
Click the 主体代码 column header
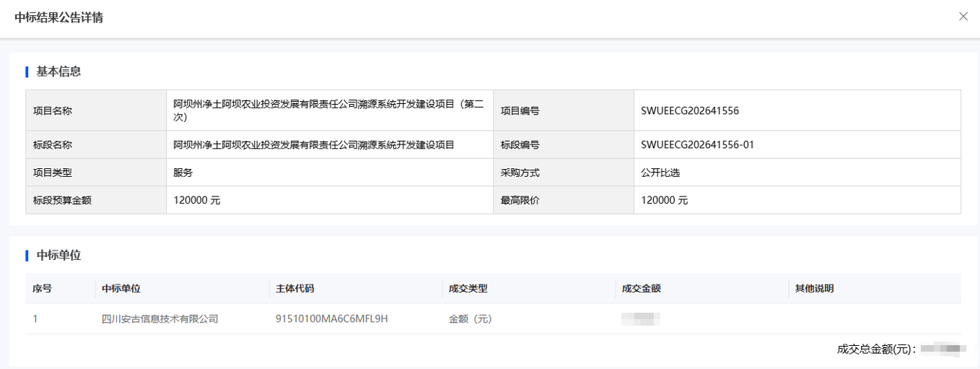point(294,288)
